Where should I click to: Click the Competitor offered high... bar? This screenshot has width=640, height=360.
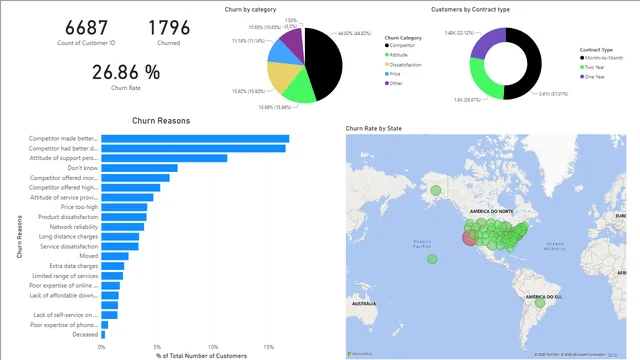pos(131,188)
